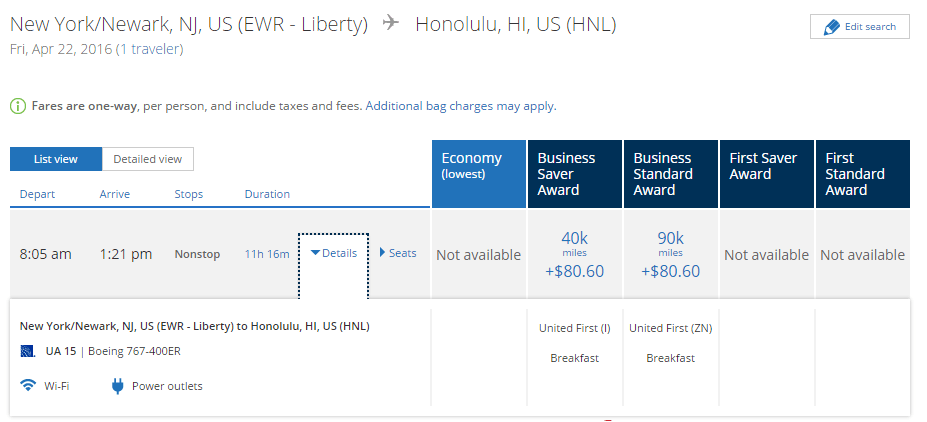Click First Standard Not available cell

[863, 255]
